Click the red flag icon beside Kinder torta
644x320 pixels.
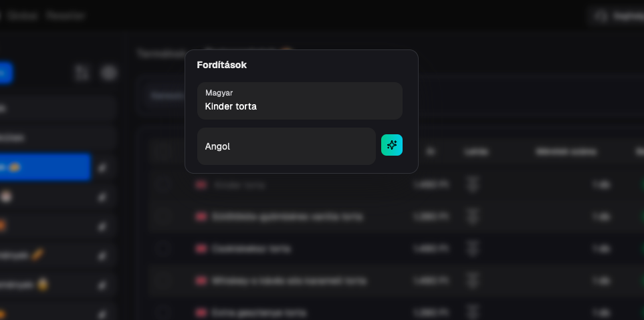pos(201,185)
